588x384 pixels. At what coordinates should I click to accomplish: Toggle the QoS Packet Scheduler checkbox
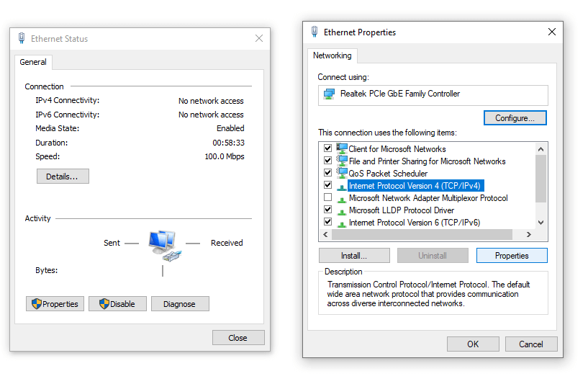[327, 173]
